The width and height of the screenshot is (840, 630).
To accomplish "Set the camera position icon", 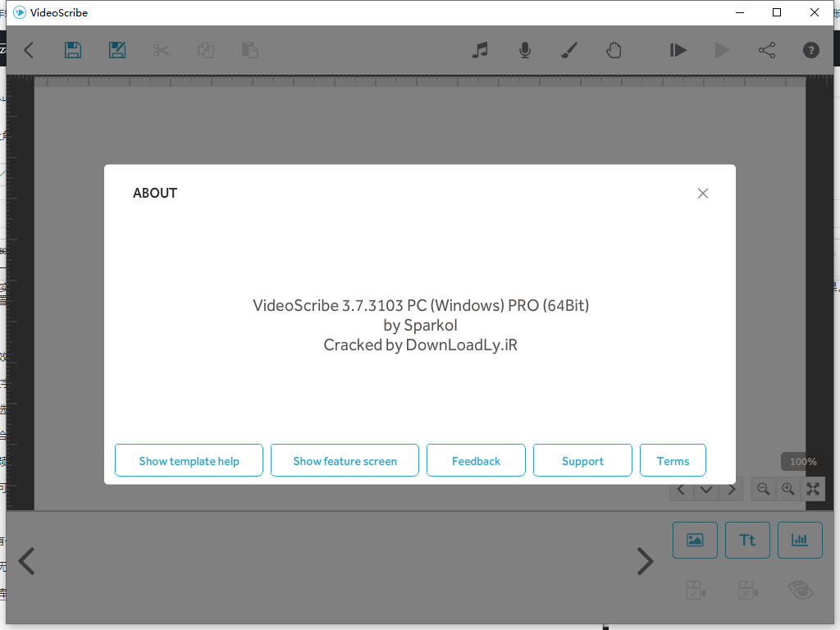I will (696, 590).
